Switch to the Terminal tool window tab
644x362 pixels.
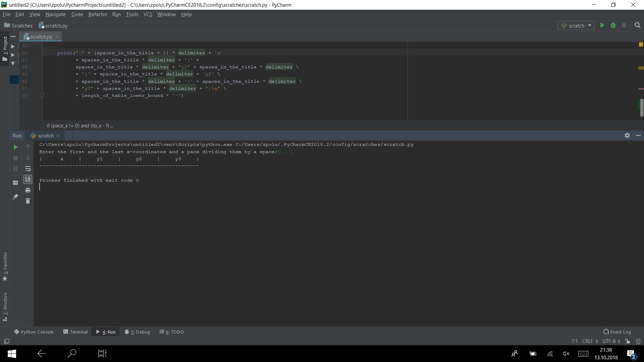point(75,332)
